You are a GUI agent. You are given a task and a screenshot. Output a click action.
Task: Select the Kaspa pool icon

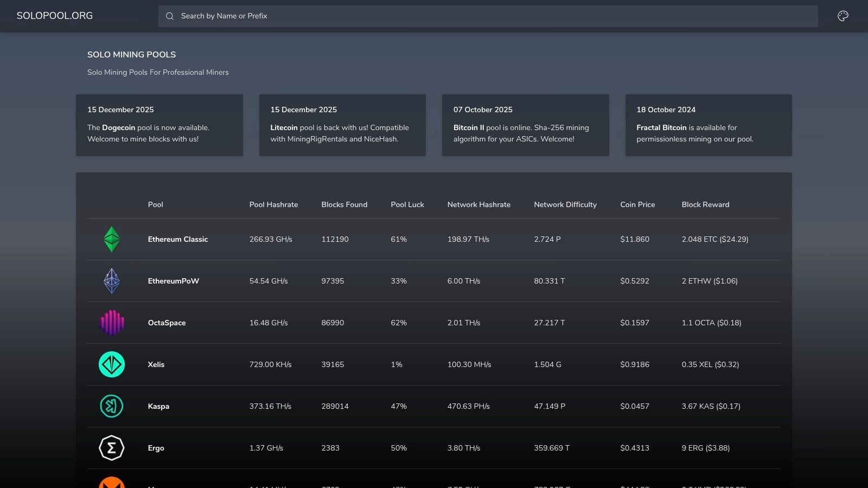[112, 406]
